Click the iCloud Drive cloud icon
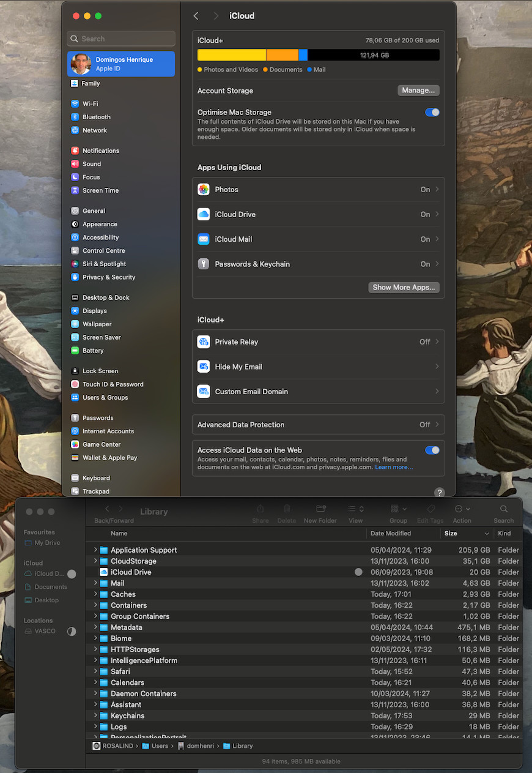The height and width of the screenshot is (773, 532). click(x=204, y=215)
